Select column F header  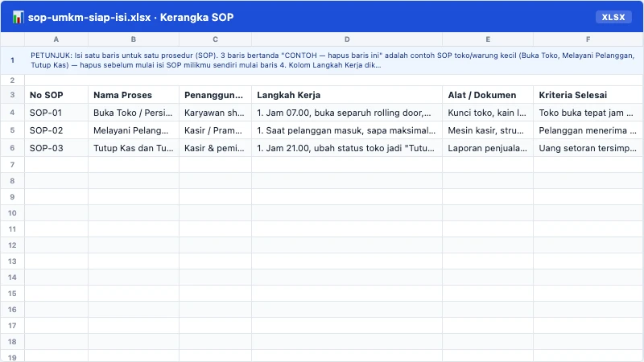pos(588,39)
